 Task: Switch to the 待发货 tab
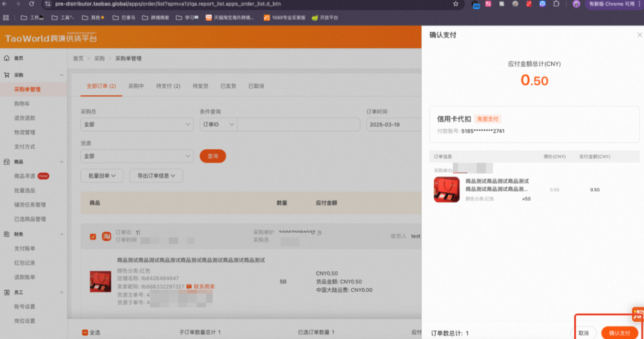201,86
